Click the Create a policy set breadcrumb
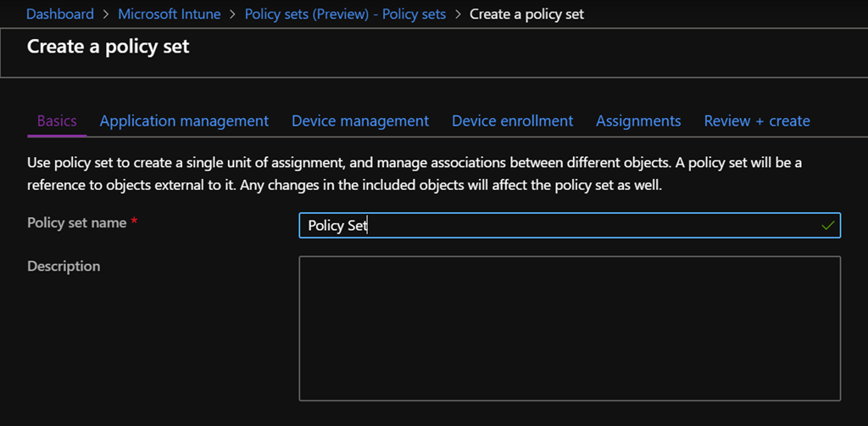 (526, 14)
